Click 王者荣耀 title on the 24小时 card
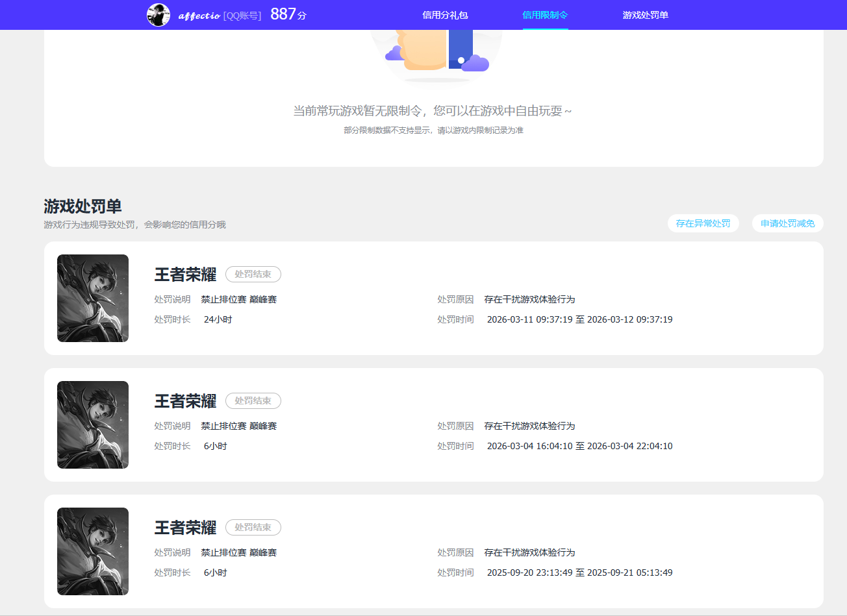The image size is (847, 616). click(185, 275)
